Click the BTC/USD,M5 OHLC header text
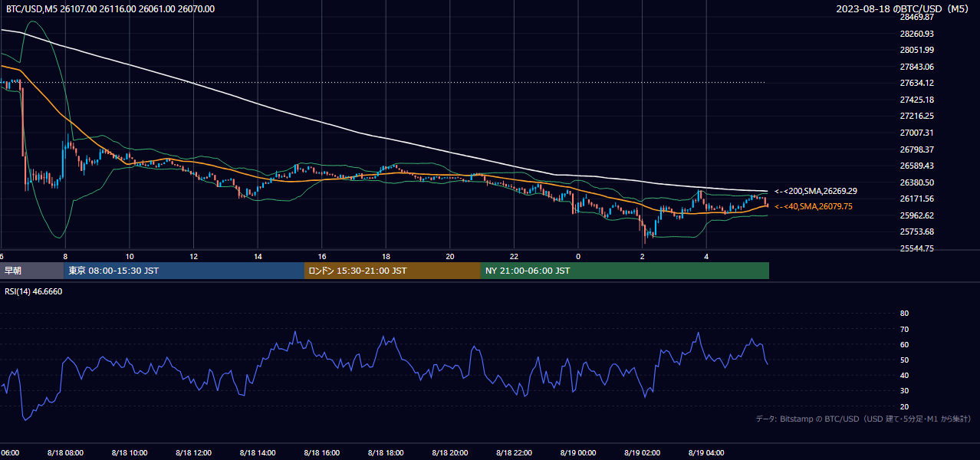This screenshot has width=980, height=460. (110, 9)
